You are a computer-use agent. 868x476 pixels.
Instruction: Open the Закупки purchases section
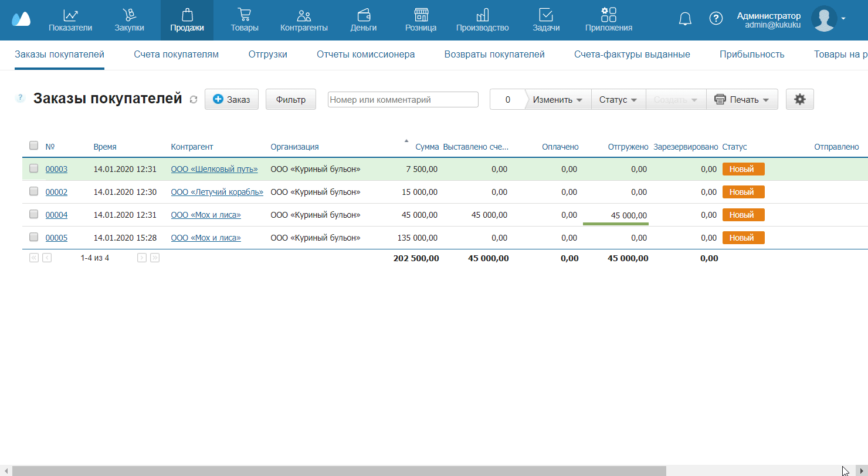(x=129, y=20)
